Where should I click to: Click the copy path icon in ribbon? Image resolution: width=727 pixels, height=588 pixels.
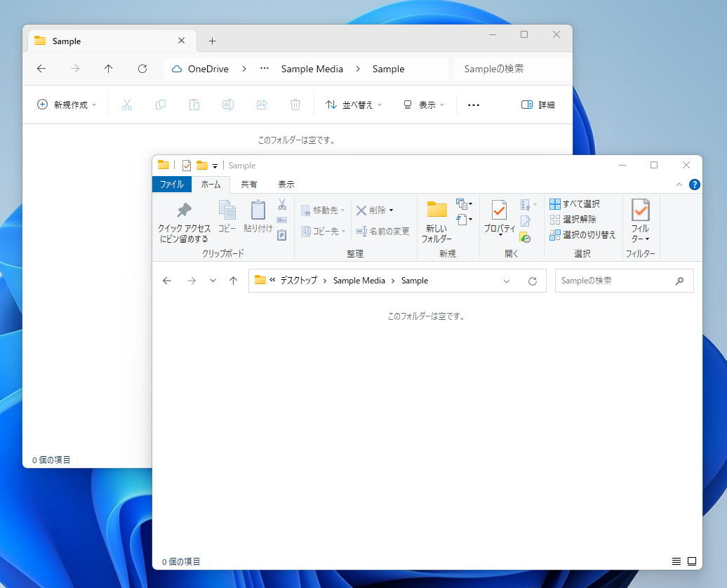282,220
